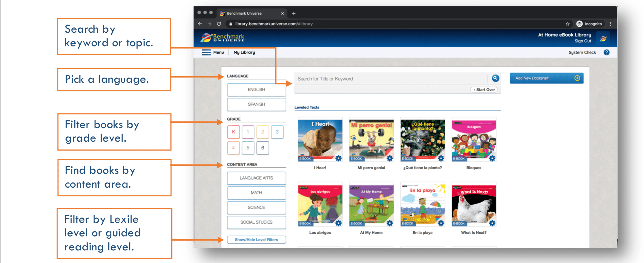Toggle the grade 3 filter
The height and width of the screenshot is (263, 644).
[277, 132]
